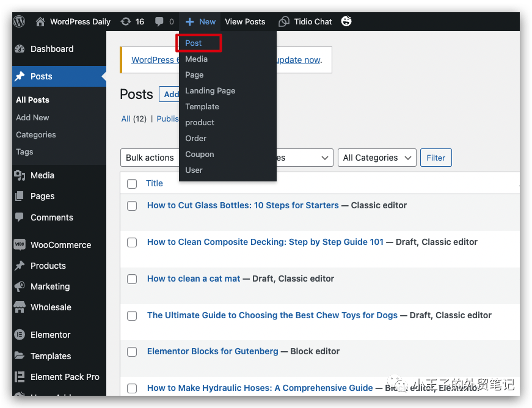Open How to Clean Composite Decking post
Image resolution: width=532 pixels, height=408 pixels.
point(265,242)
